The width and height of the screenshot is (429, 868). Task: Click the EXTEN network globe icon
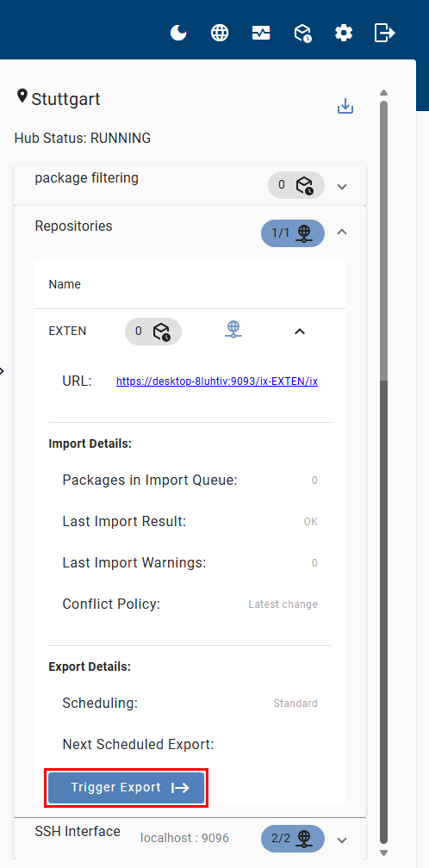tap(233, 329)
